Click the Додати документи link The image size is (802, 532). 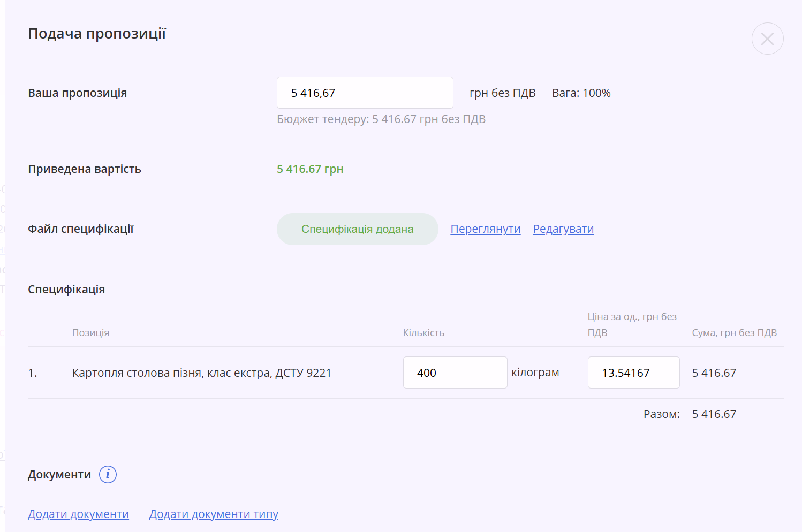click(x=78, y=514)
